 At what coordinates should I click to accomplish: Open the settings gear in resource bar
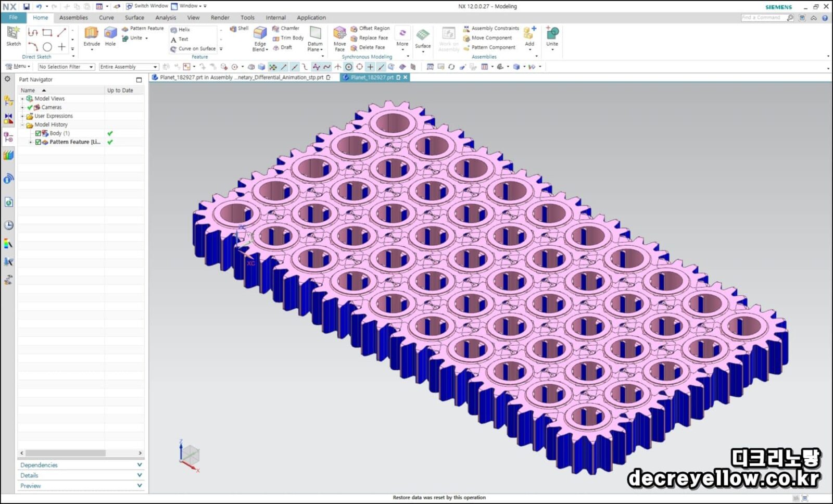click(x=7, y=79)
